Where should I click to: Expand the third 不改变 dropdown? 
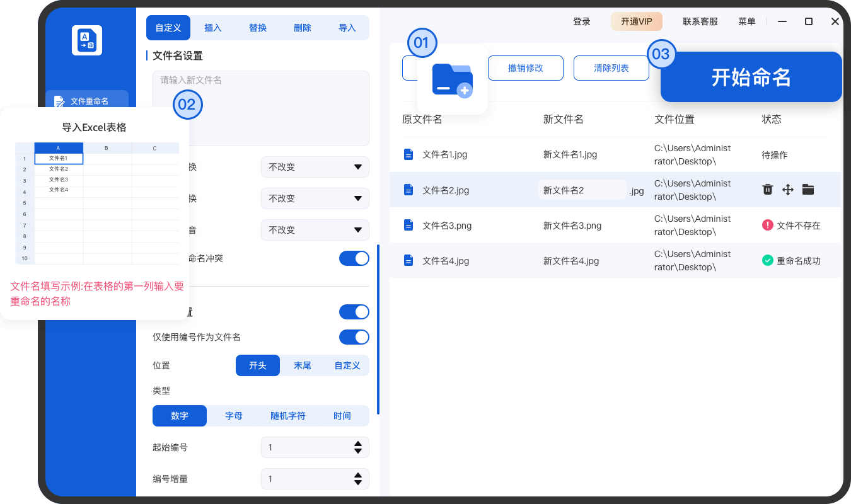coord(315,230)
